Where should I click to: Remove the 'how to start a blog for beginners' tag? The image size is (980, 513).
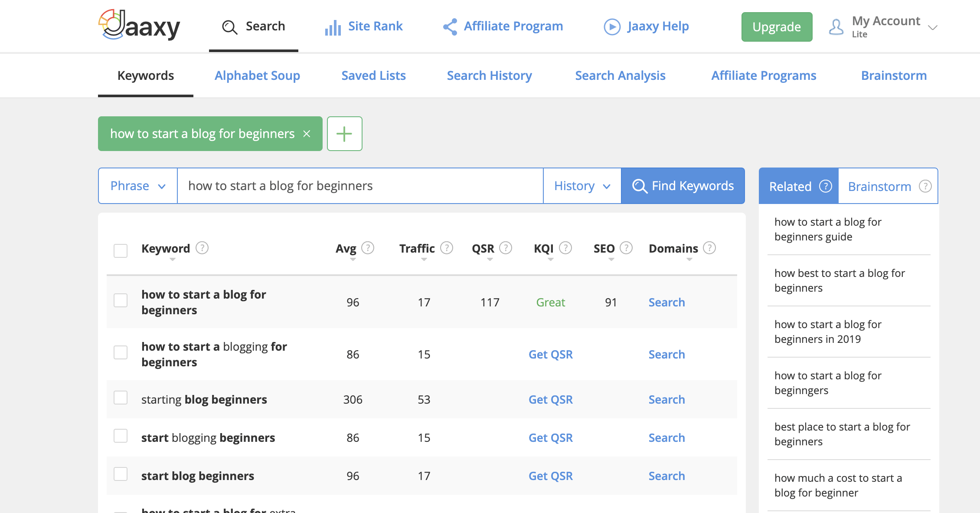point(307,134)
